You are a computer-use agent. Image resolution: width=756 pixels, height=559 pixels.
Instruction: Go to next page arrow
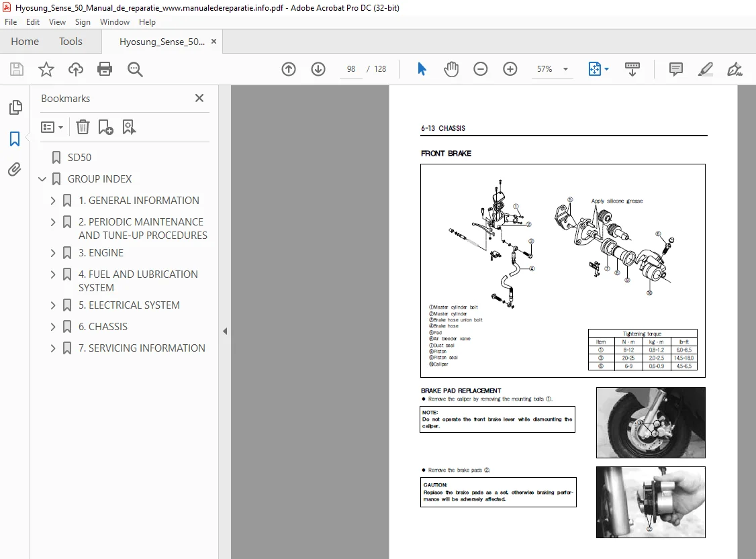pos(318,69)
